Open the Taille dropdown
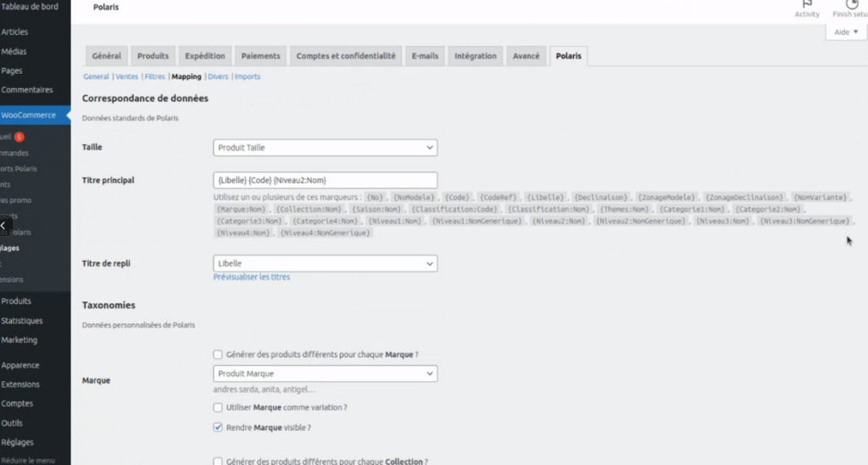 point(325,148)
